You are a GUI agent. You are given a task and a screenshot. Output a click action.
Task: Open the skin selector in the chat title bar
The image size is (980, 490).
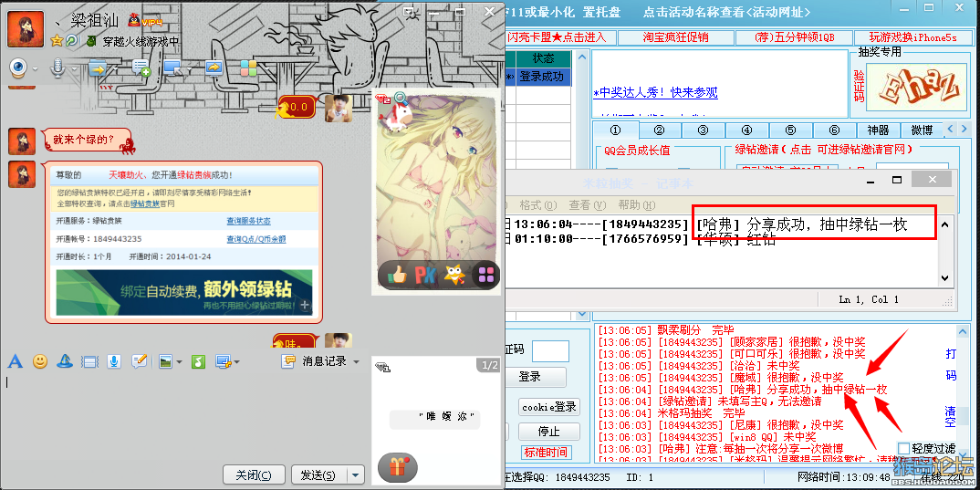coord(410,11)
